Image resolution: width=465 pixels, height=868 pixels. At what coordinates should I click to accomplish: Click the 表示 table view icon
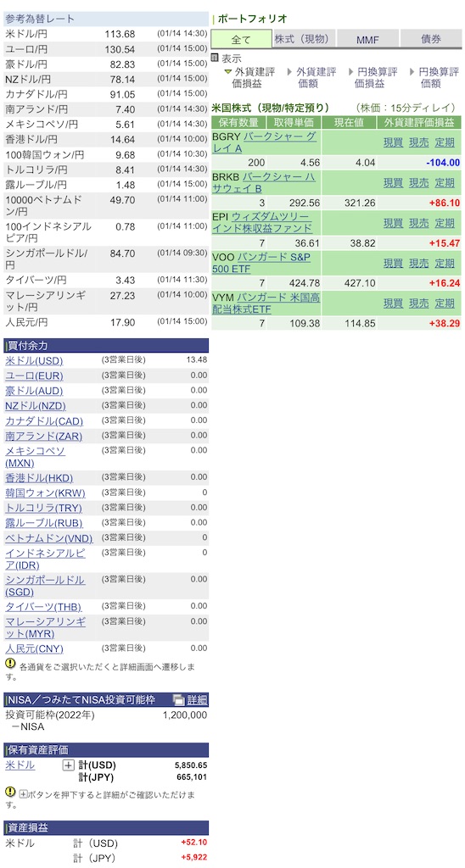click(215, 58)
